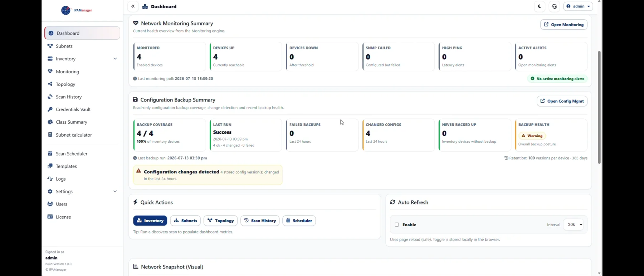Click the License card icon

click(50, 217)
